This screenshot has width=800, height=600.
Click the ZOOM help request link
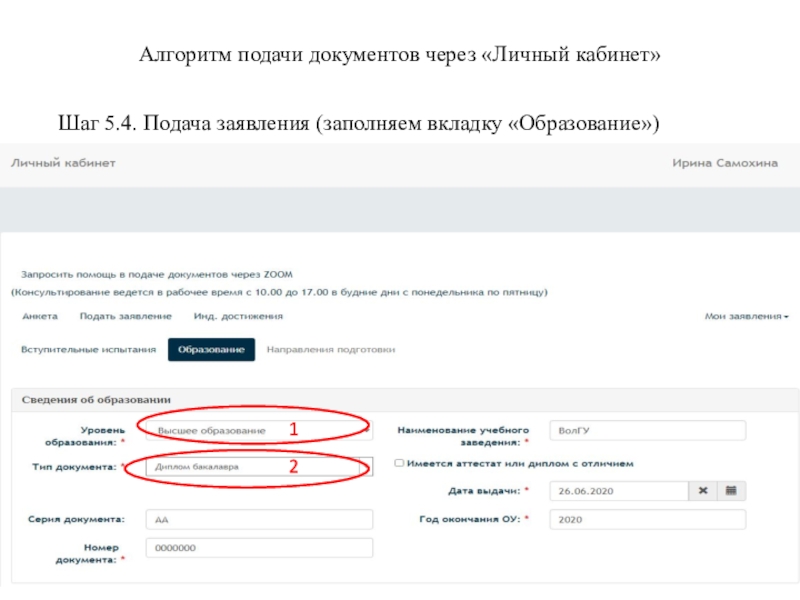pyautogui.click(x=157, y=274)
